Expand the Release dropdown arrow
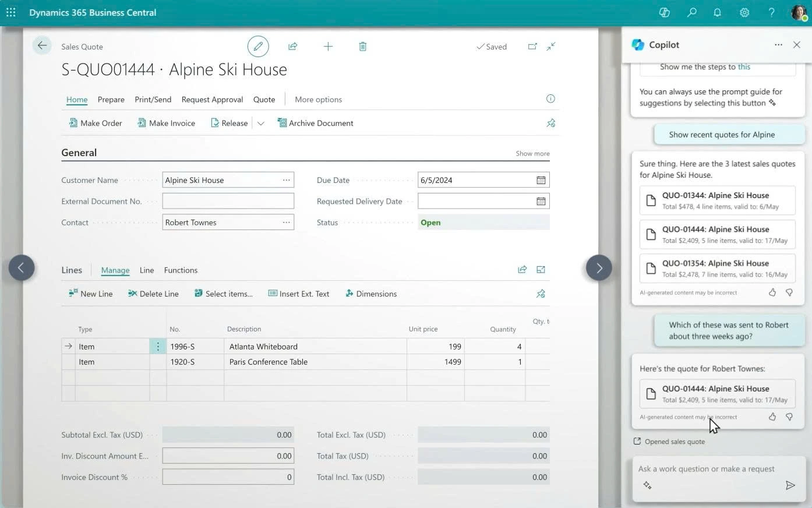 (x=260, y=123)
